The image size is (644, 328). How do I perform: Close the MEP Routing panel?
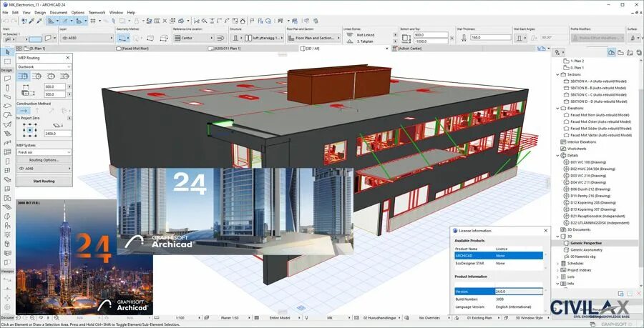click(68, 58)
